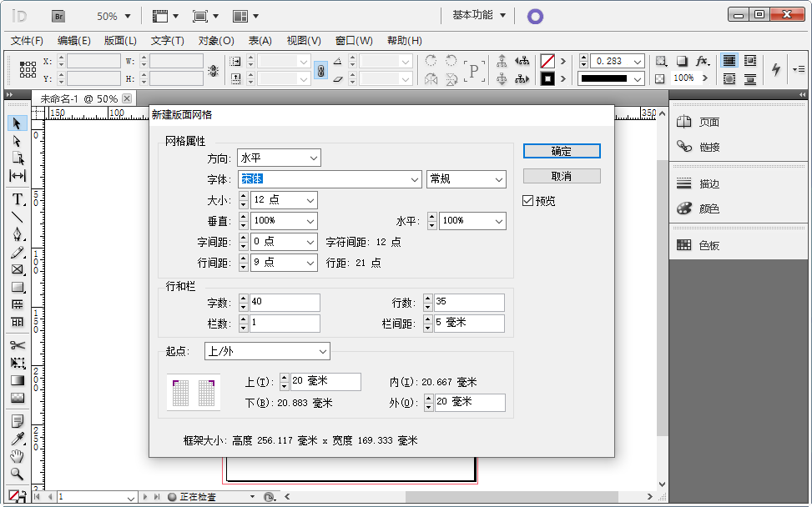Open the 文字(T) menu
This screenshot has width=812, height=507.
point(167,40)
